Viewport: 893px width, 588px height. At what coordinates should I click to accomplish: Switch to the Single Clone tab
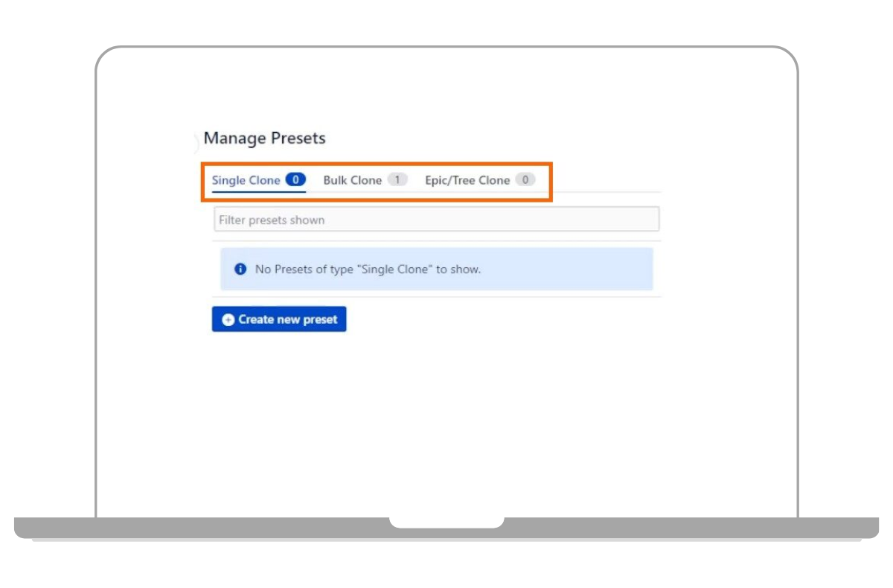point(246,180)
